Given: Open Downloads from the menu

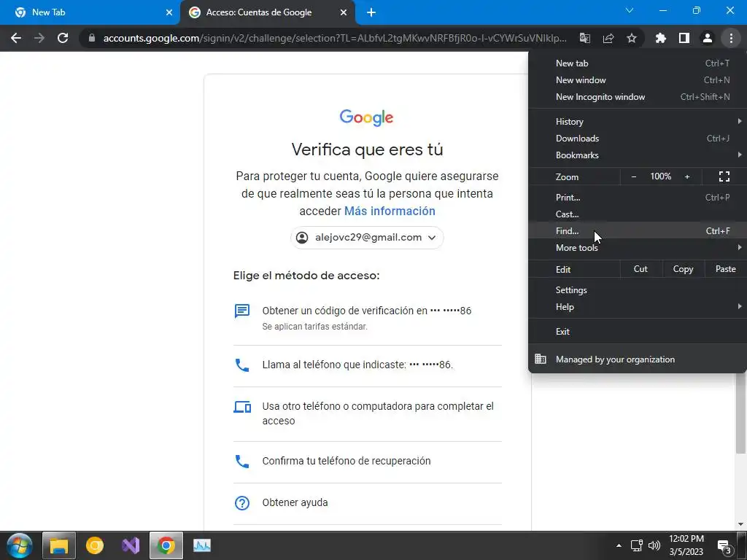Looking at the screenshot, I should pyautogui.click(x=638, y=138).
